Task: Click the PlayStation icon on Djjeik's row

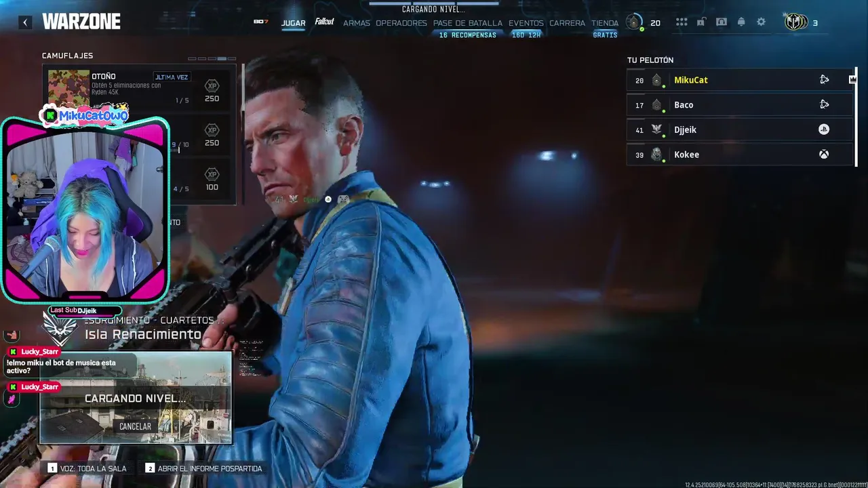Action: [824, 129]
